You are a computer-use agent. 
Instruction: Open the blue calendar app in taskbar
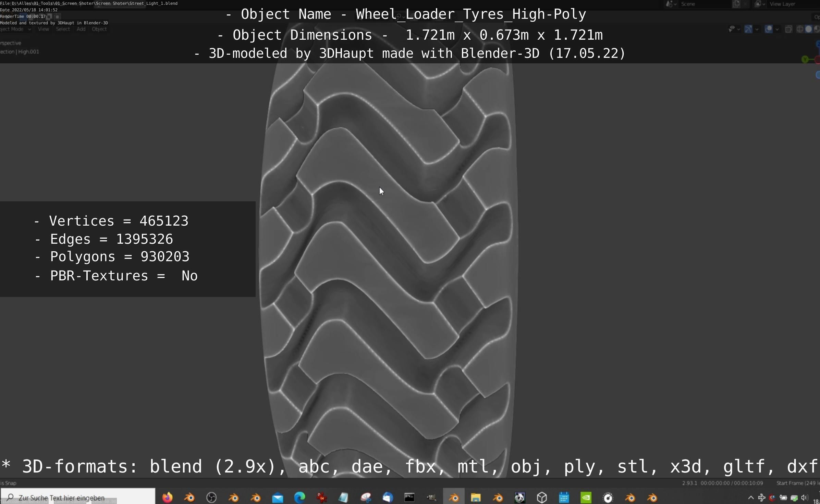564,497
